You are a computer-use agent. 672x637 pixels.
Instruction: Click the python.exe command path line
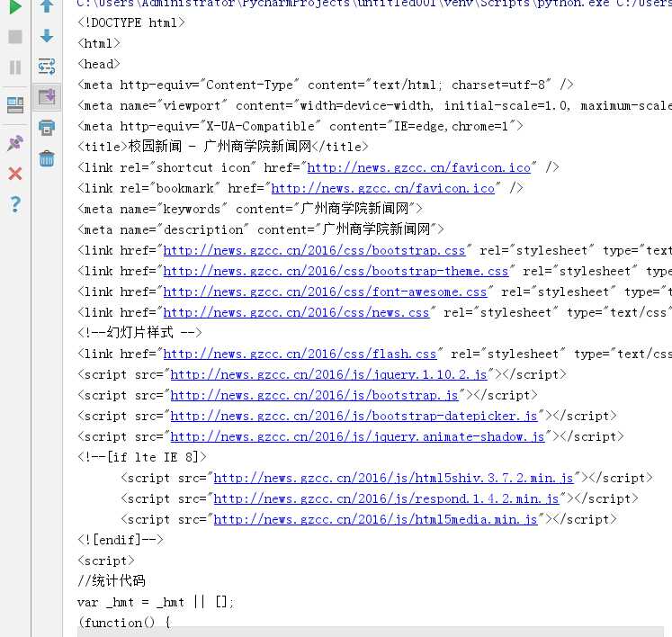tap(374, 4)
